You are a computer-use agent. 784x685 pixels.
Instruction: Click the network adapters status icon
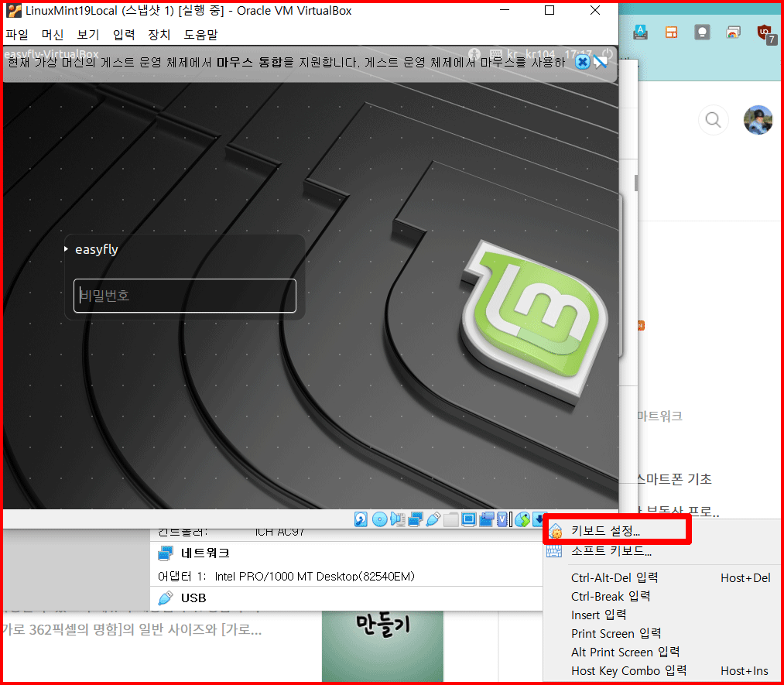(x=416, y=519)
